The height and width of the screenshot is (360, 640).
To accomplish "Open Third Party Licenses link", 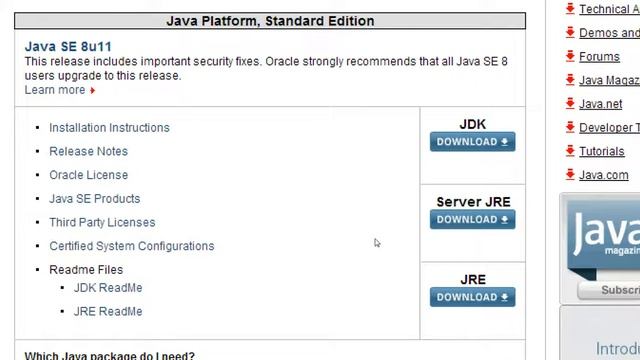I will [x=102, y=222].
